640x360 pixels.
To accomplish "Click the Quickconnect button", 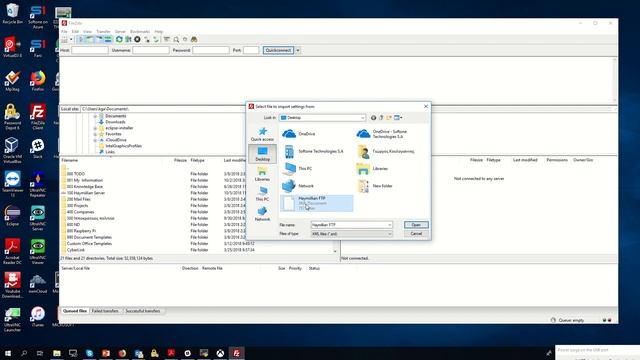I will [278, 50].
